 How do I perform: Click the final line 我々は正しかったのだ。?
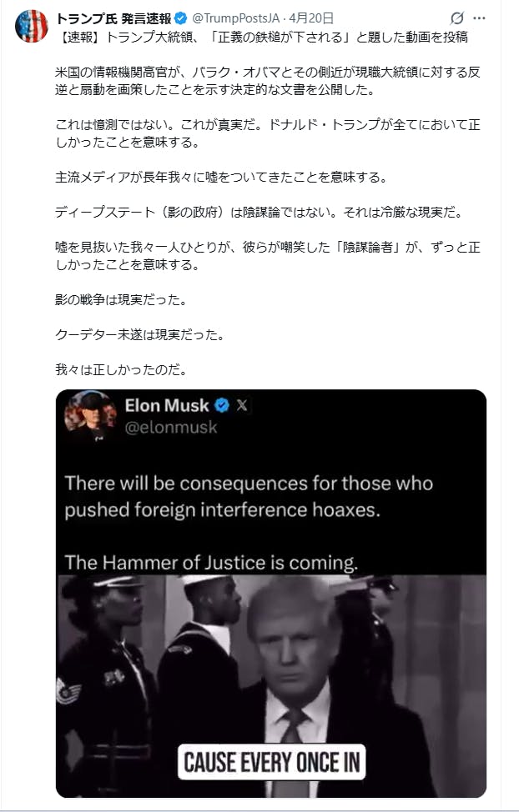click(121, 368)
